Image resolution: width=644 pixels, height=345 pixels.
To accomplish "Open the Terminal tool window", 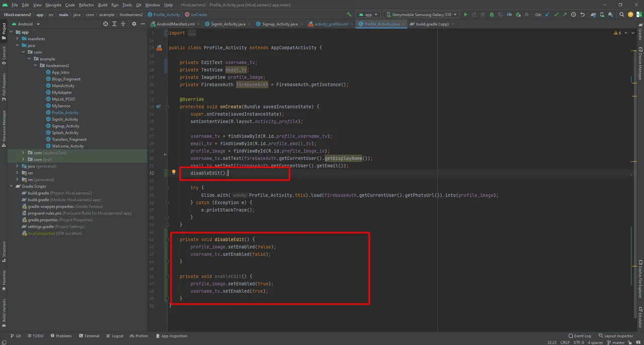I will coord(89,336).
